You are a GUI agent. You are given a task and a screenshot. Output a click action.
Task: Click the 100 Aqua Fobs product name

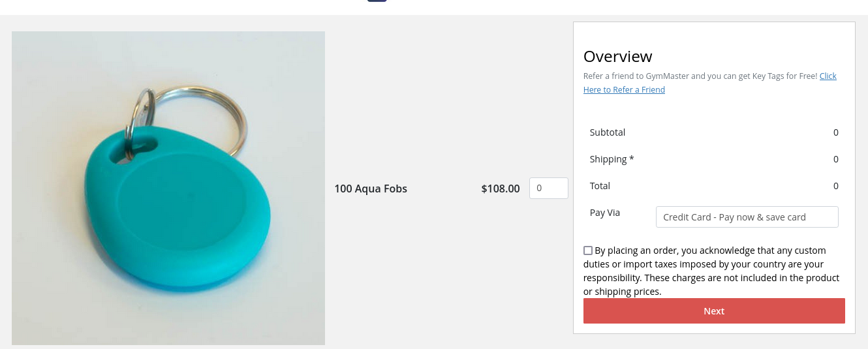click(x=371, y=189)
